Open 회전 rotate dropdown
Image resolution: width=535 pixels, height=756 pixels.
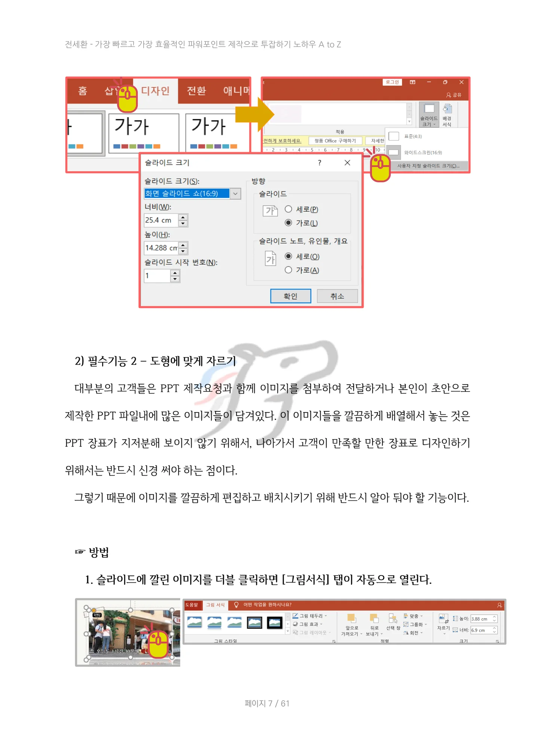[413, 632]
